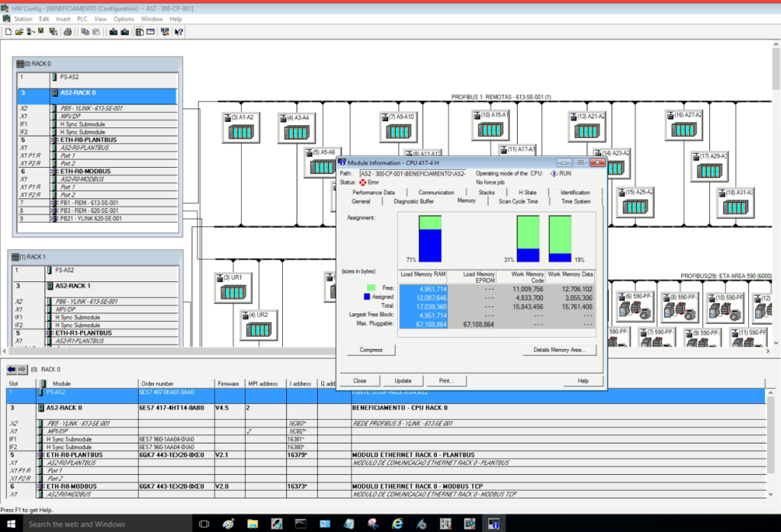Screen dimensions: 781x532
Task: Open File Explorer from the taskbar
Action: coord(252,524)
